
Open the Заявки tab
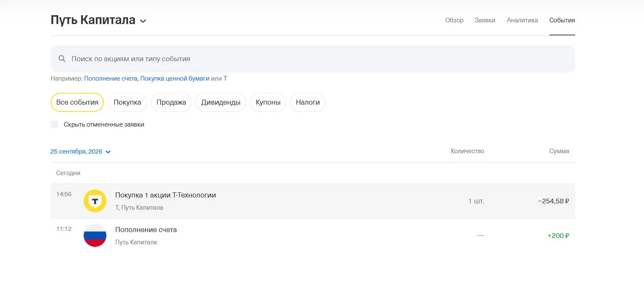coord(485,20)
